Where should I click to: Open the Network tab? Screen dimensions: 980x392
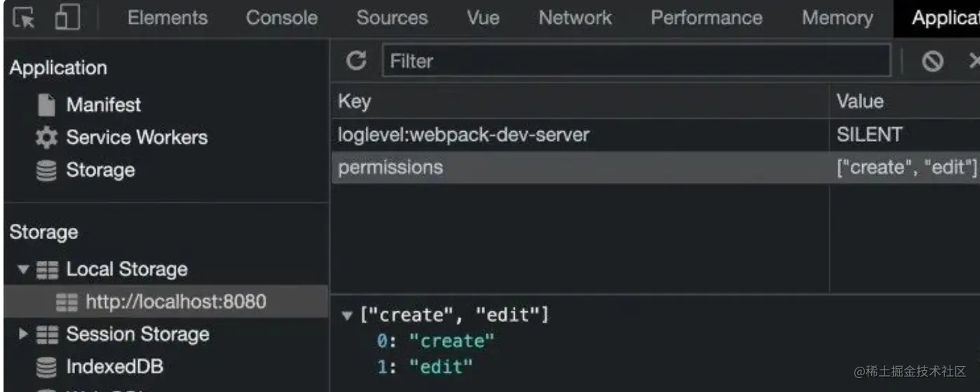576,18
